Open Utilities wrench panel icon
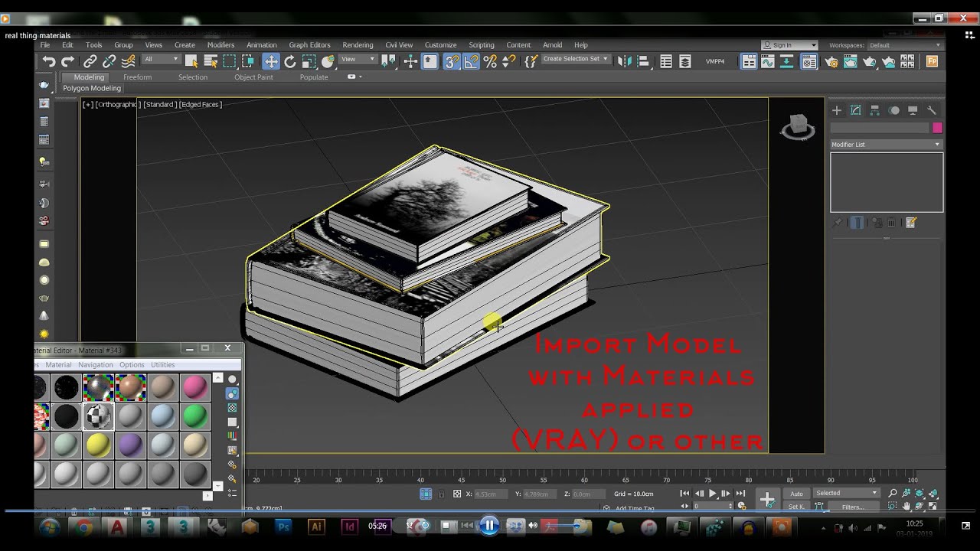This screenshot has height=551, width=980. (932, 110)
